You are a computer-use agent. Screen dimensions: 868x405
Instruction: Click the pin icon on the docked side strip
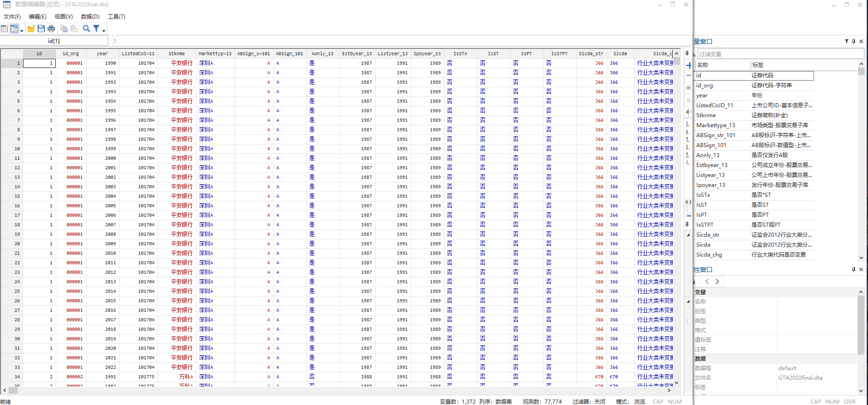click(687, 53)
